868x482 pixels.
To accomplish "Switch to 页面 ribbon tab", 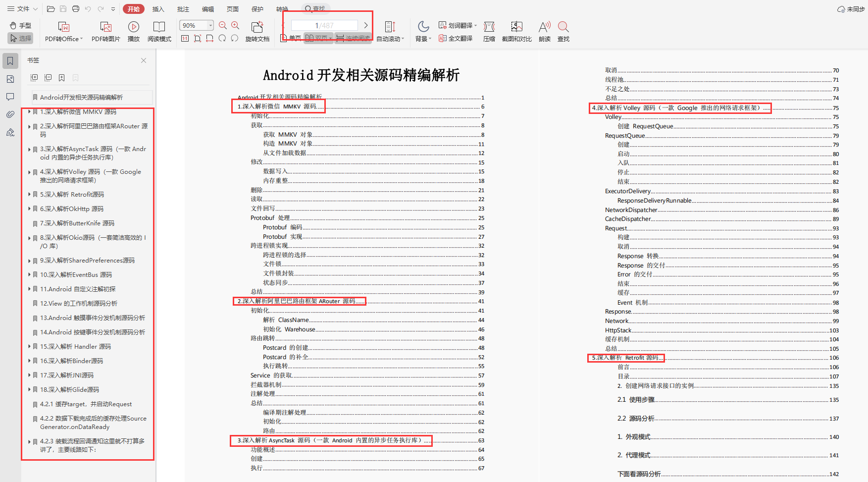I will coord(233,9).
